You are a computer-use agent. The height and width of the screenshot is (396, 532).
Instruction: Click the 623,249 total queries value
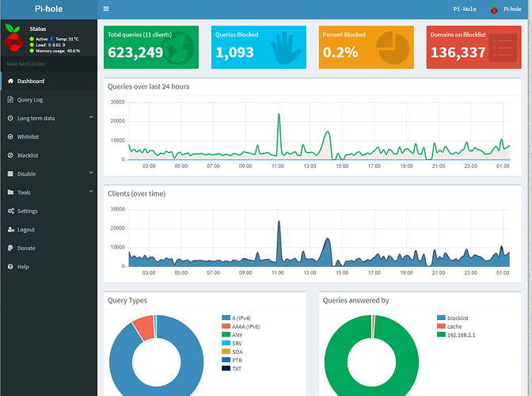pyautogui.click(x=135, y=52)
